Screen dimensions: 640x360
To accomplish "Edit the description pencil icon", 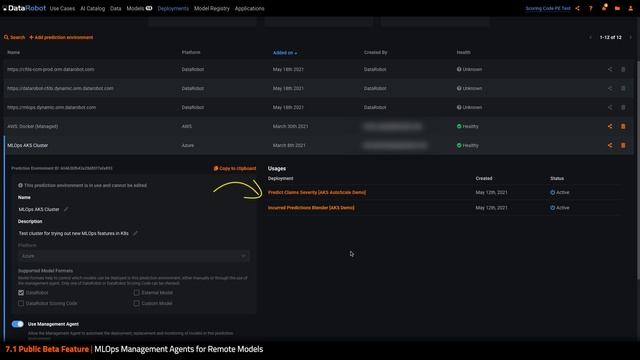I will 135,233.
